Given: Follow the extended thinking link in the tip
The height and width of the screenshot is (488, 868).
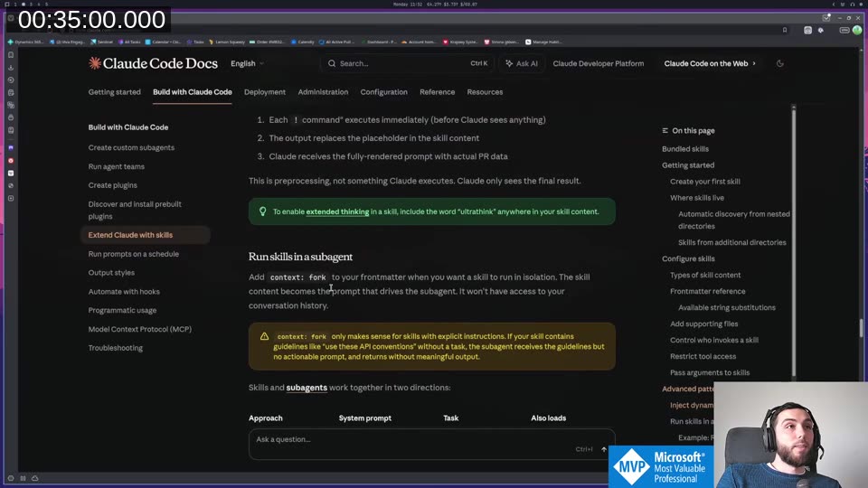Looking at the screenshot, I should [337, 211].
